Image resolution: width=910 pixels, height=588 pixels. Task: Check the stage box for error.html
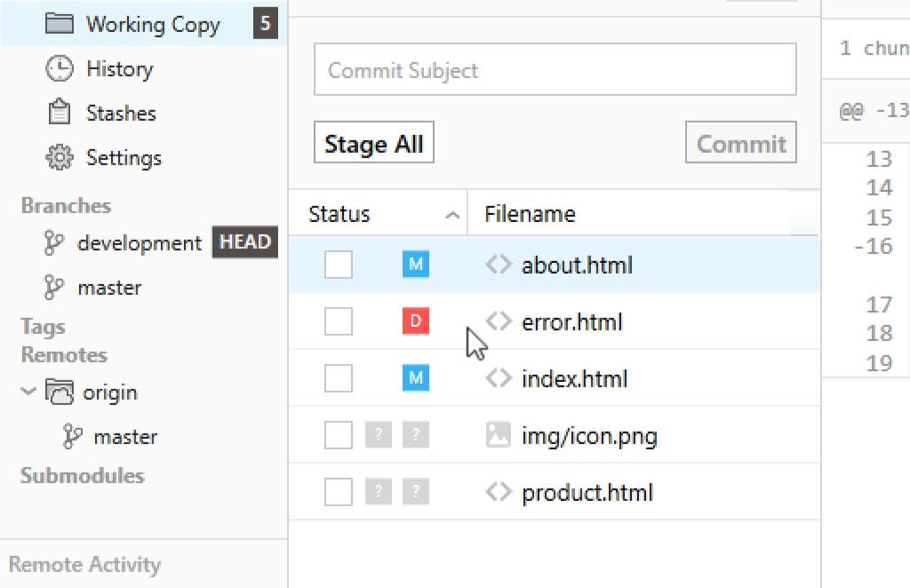click(x=339, y=322)
